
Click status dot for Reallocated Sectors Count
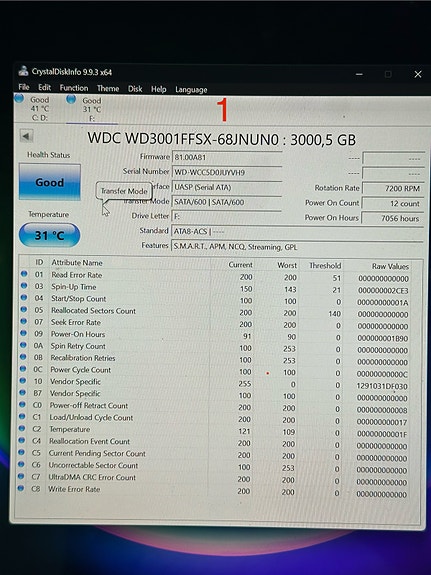(x=24, y=309)
